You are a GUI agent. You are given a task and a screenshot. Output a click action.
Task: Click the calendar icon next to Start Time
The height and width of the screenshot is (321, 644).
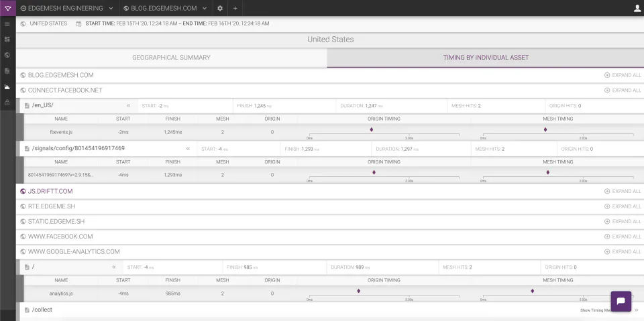[x=78, y=24]
